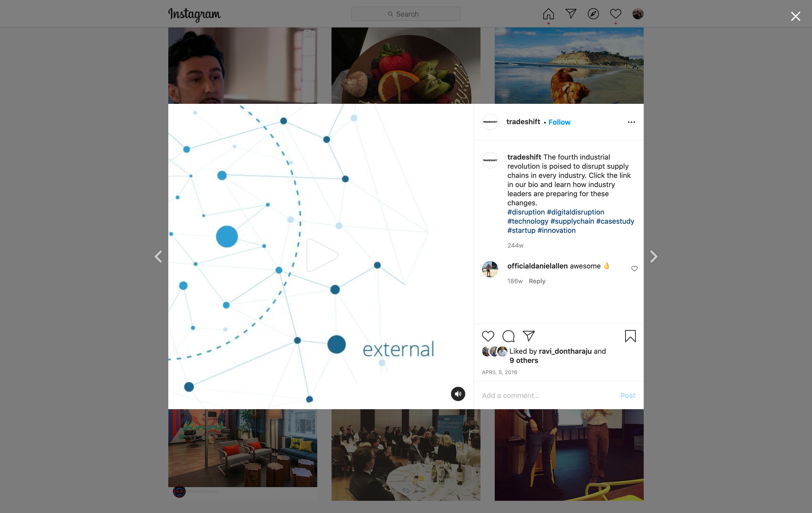
Task: Click the Instagram logo
Action: [x=194, y=15]
